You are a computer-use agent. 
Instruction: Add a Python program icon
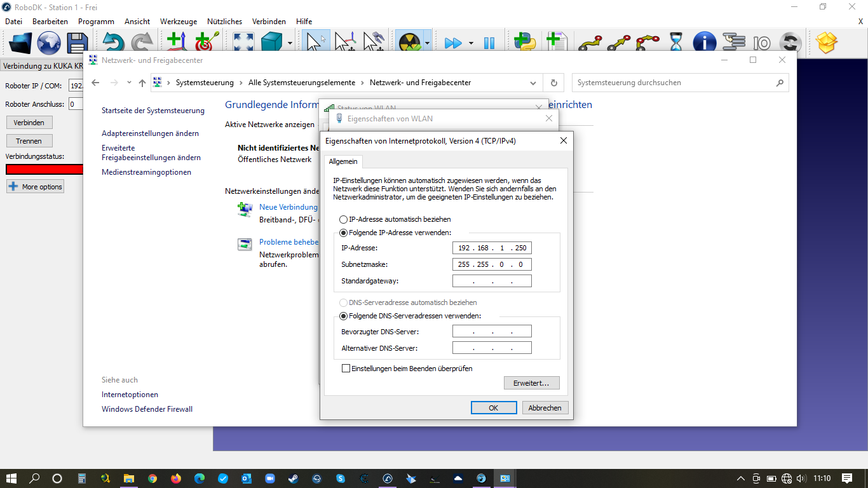click(526, 43)
